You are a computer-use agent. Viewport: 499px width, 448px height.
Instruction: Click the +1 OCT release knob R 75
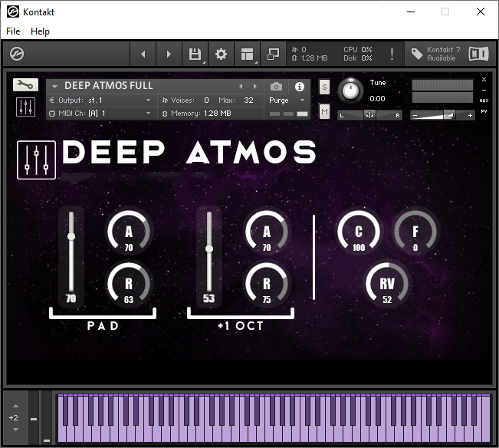tap(267, 283)
